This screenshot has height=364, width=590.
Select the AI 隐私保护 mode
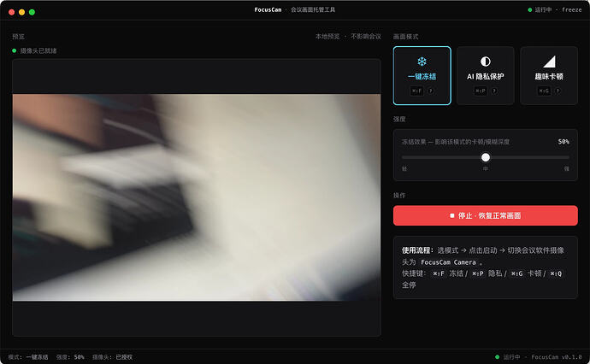click(x=486, y=75)
